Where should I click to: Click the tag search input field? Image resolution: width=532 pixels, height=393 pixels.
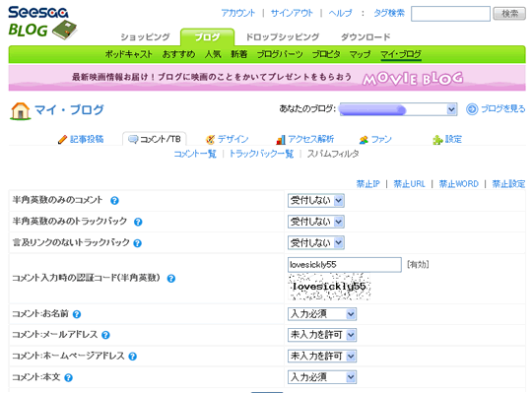click(450, 14)
